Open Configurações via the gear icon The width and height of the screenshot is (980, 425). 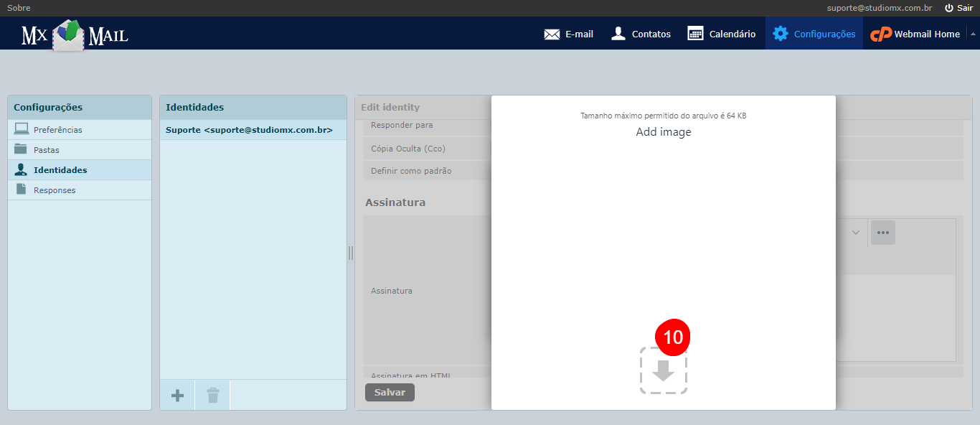tap(781, 33)
